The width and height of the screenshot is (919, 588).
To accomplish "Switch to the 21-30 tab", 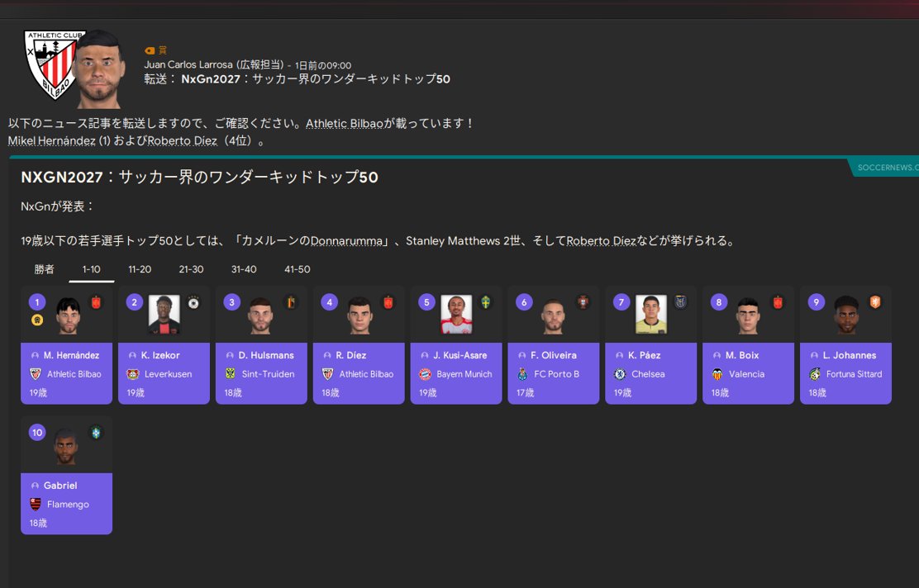I will point(191,269).
